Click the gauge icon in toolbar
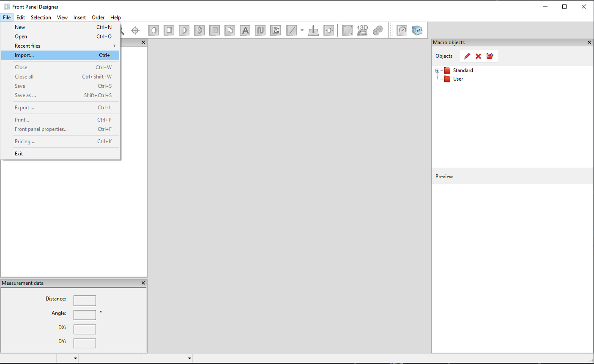594x364 pixels. point(402,30)
